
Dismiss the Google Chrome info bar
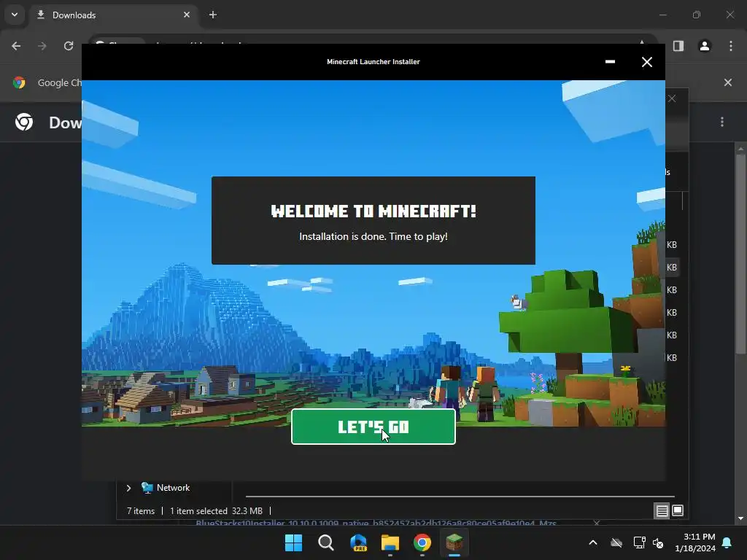click(x=728, y=82)
